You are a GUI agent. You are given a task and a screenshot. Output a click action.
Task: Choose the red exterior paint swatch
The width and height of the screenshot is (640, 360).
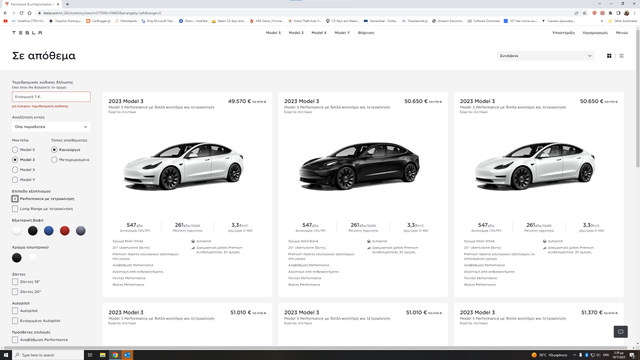(64, 231)
